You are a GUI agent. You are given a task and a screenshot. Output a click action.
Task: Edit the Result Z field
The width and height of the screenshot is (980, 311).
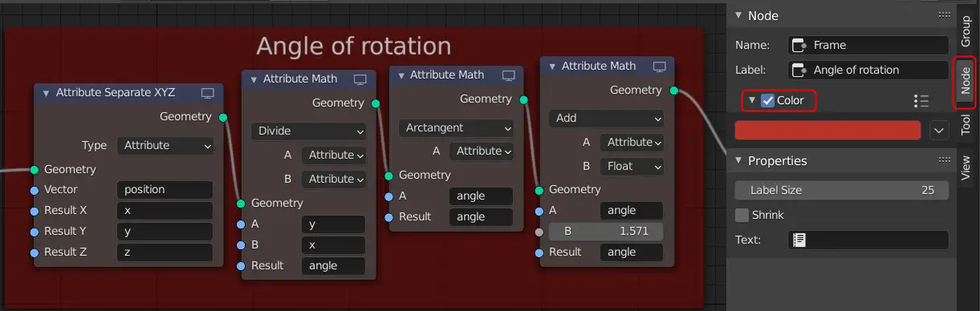165,252
